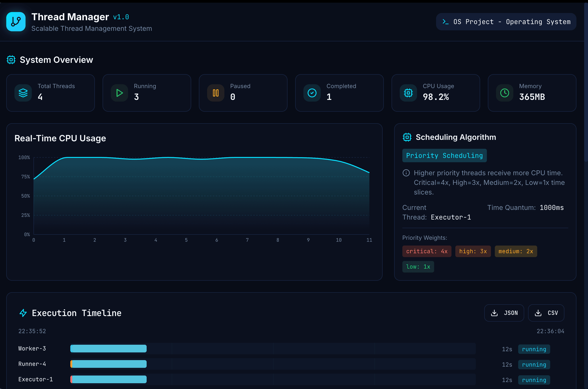This screenshot has height=389, width=588.
Task: Click the chip icon beside Scheduling Algorithm
Action: 407,137
